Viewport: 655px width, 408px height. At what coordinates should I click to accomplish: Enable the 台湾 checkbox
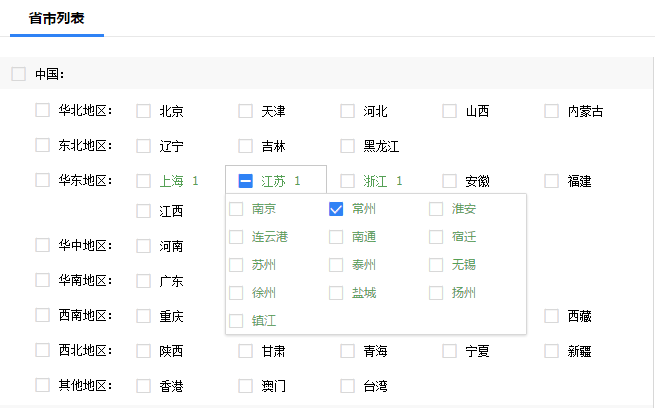[348, 385]
